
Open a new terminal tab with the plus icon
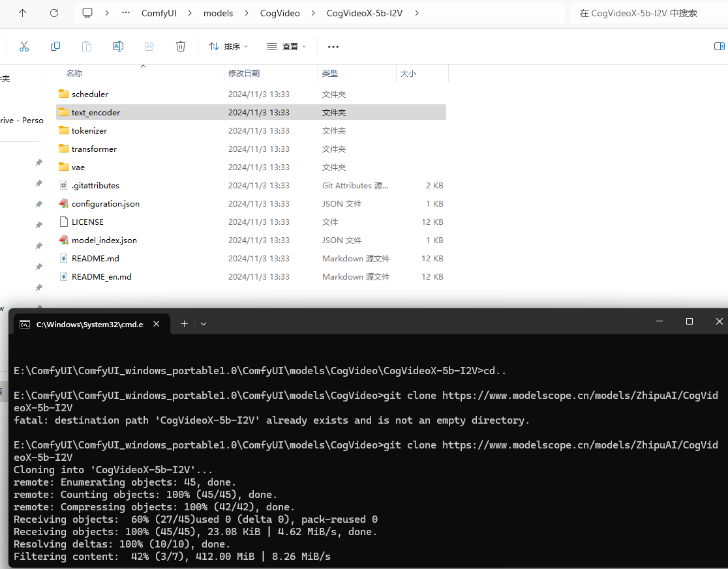coord(184,323)
